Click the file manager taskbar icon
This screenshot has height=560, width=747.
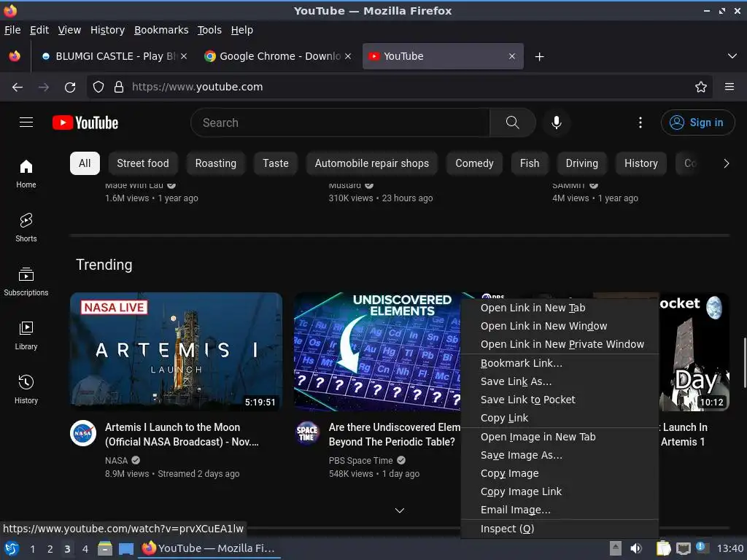[x=105, y=548]
